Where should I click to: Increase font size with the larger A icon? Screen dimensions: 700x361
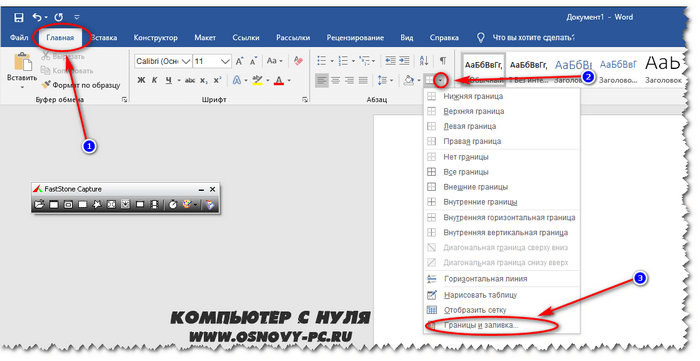(239, 61)
